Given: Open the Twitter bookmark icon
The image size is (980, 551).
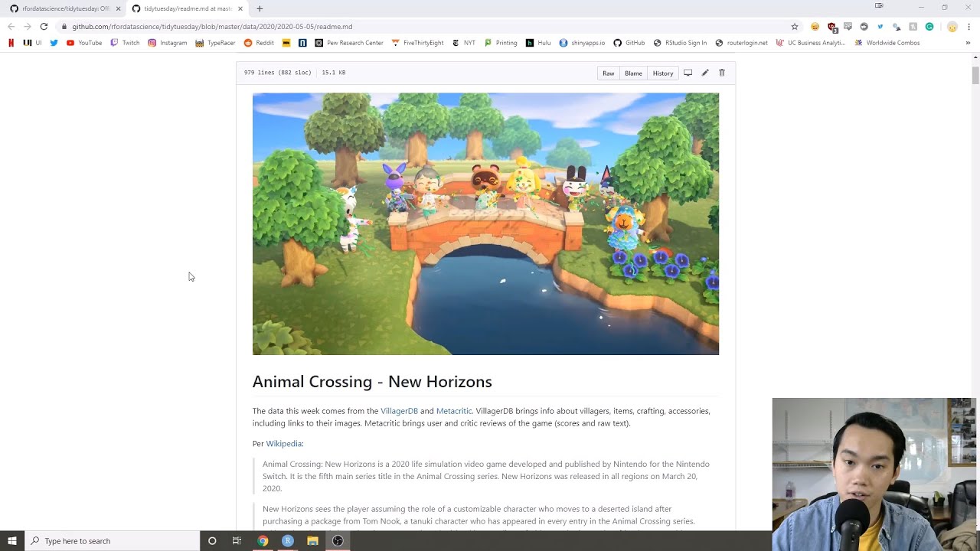Looking at the screenshot, I should pos(54,43).
